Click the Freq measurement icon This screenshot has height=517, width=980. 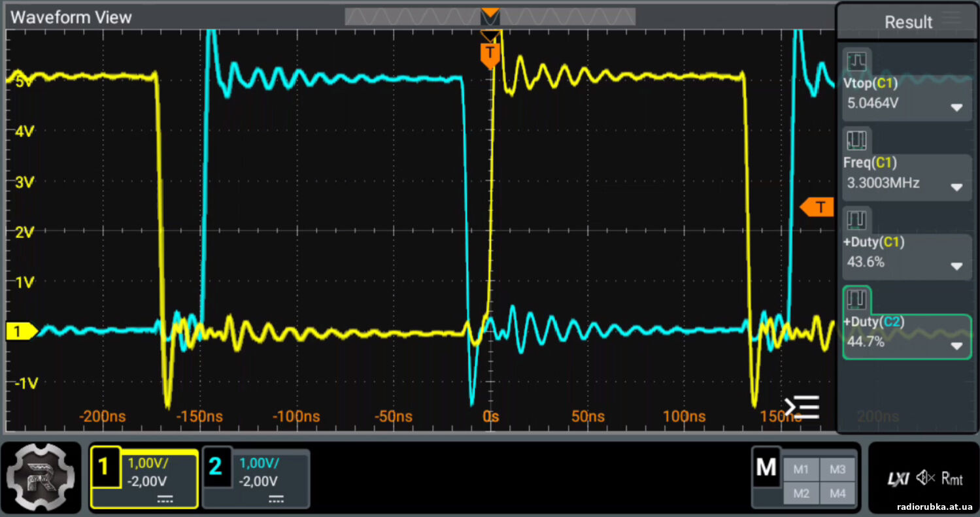[856, 140]
